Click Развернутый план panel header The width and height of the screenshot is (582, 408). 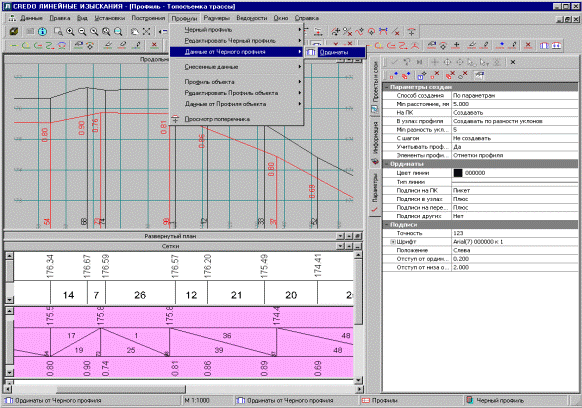170,236
